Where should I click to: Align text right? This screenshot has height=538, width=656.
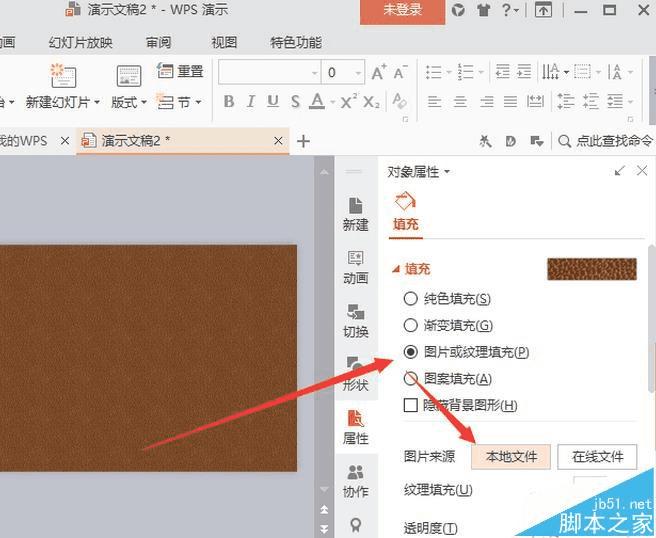(x=486, y=101)
